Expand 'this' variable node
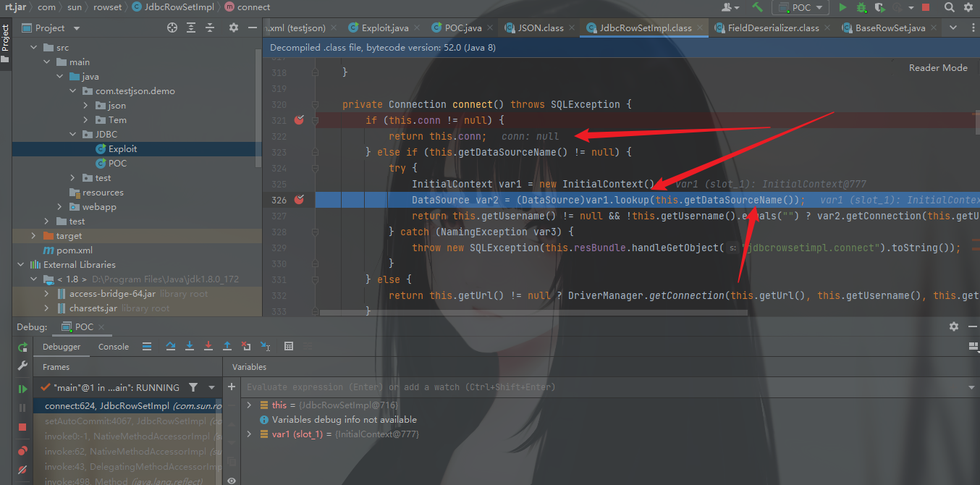Screen dimensions: 980x485 coord(250,405)
